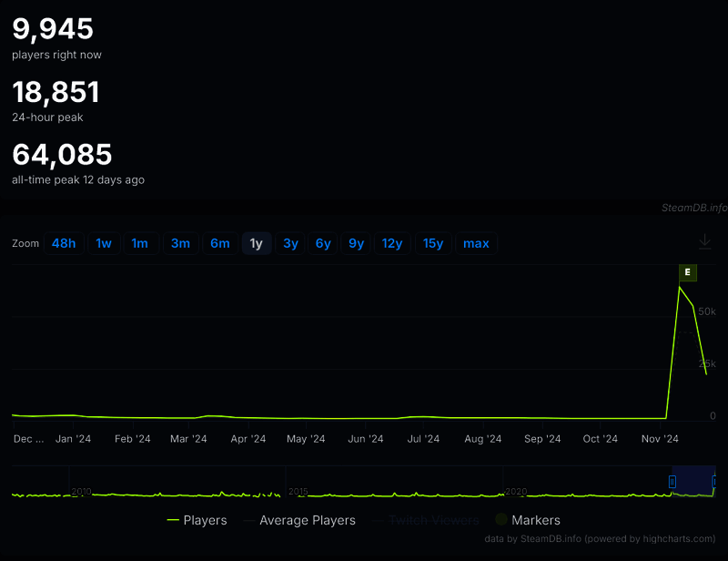Toggle the Players series in legend

(197, 520)
